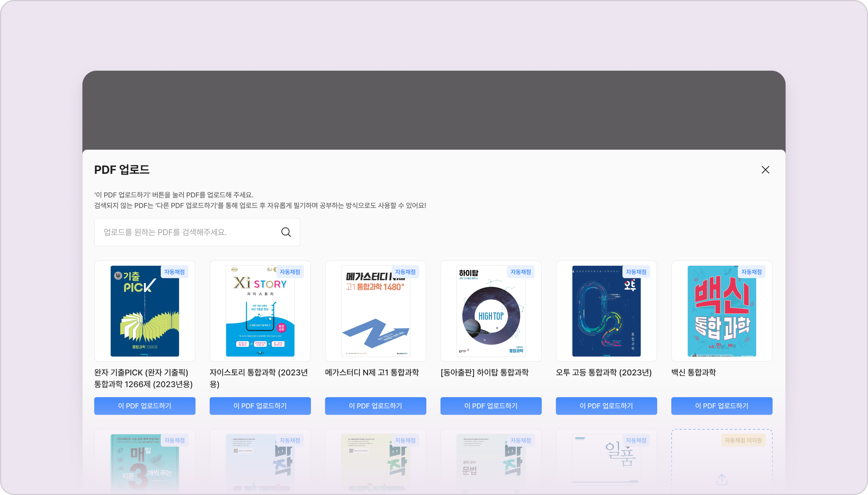868x495 pixels.
Task: Upload PDF for 하이탑 통합과학
Action: click(491, 406)
